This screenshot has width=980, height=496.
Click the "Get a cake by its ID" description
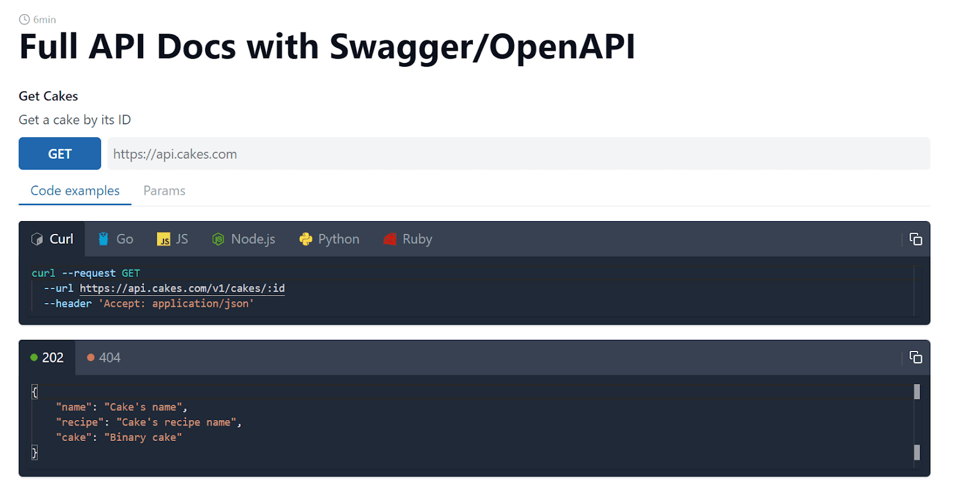coord(75,120)
